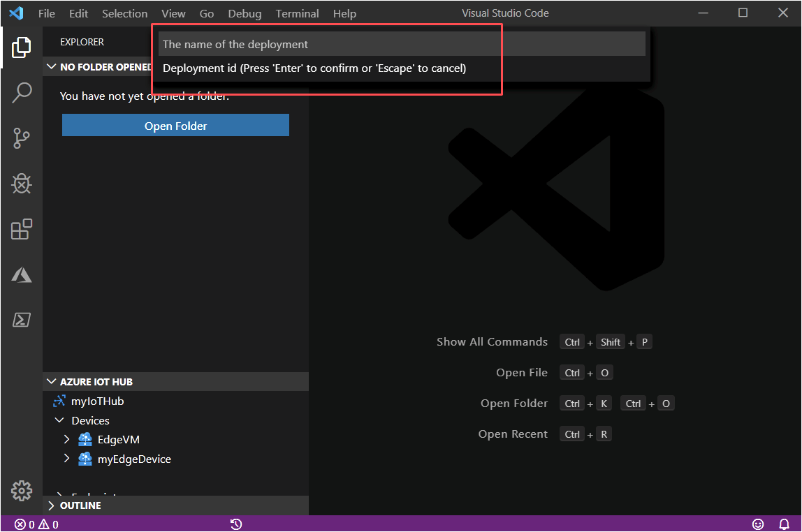Collapse the NO FOLDER OPENED section
The width and height of the screenshot is (802, 532).
[51, 66]
